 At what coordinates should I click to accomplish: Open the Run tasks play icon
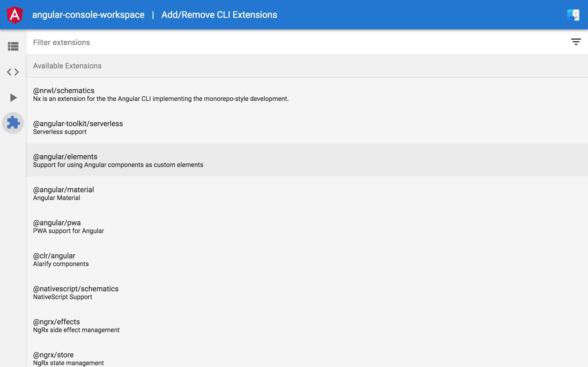[x=13, y=97]
